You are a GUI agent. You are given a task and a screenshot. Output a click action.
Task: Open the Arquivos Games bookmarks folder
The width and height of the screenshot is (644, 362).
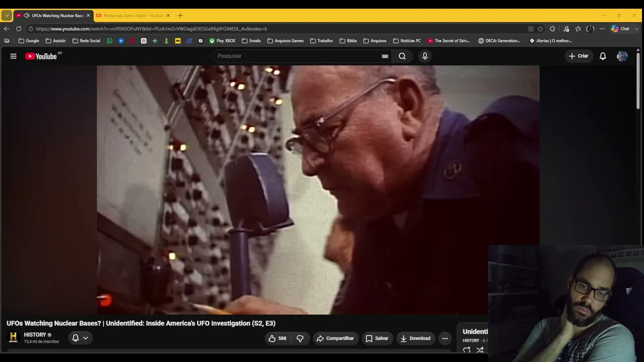click(x=285, y=41)
